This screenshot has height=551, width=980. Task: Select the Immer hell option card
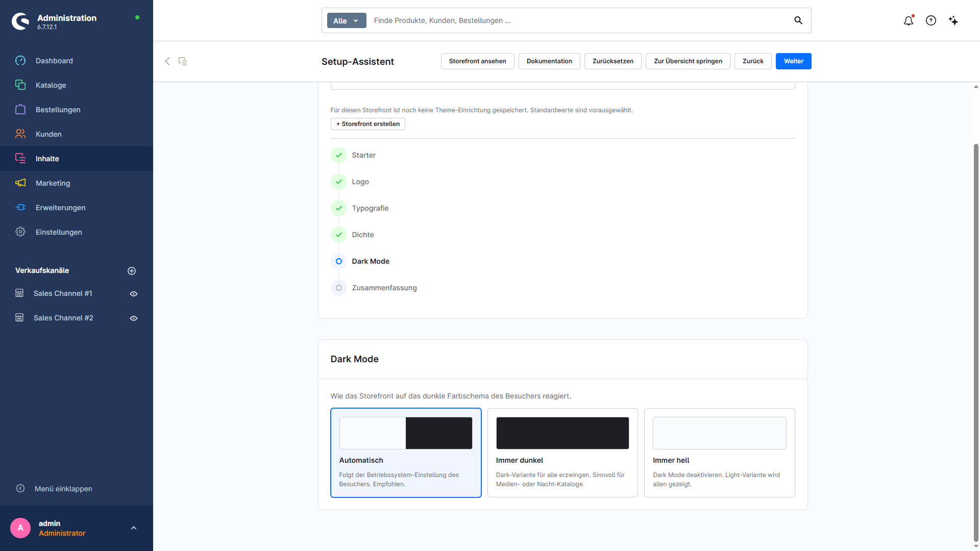719,453
